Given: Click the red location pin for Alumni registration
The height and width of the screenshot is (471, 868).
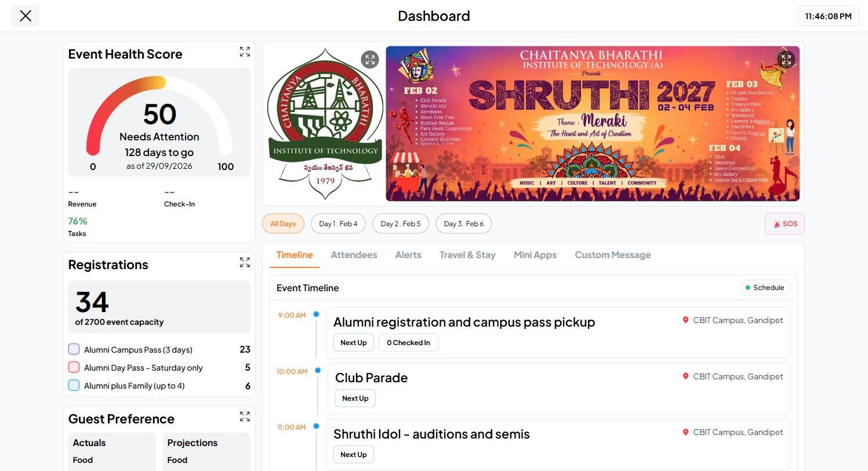Looking at the screenshot, I should [685, 320].
